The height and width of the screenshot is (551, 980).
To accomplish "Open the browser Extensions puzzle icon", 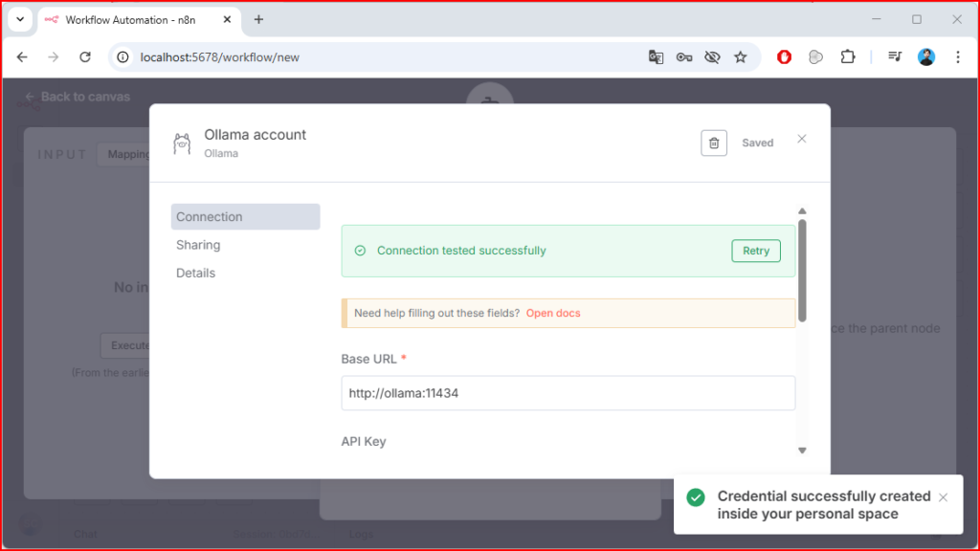I will click(x=847, y=57).
